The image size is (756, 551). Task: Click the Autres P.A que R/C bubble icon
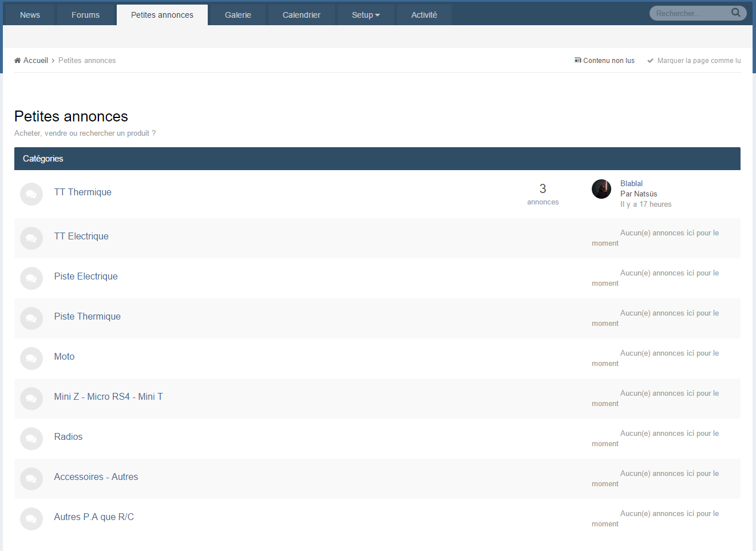point(31,519)
